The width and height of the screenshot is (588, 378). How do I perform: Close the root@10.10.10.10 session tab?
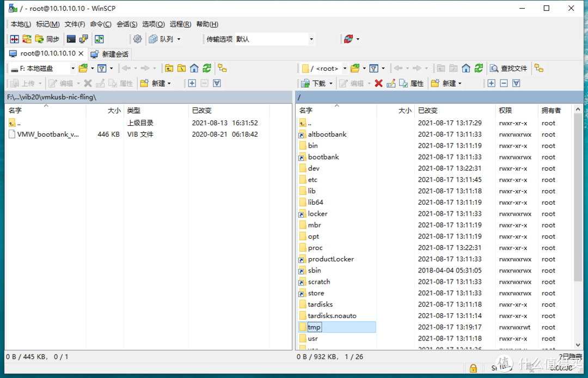point(81,53)
